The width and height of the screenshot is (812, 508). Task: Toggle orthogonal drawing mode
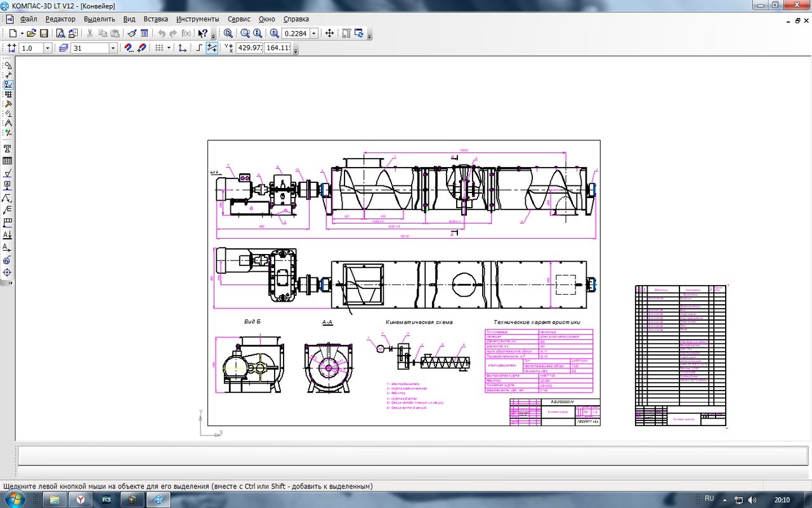[x=199, y=48]
